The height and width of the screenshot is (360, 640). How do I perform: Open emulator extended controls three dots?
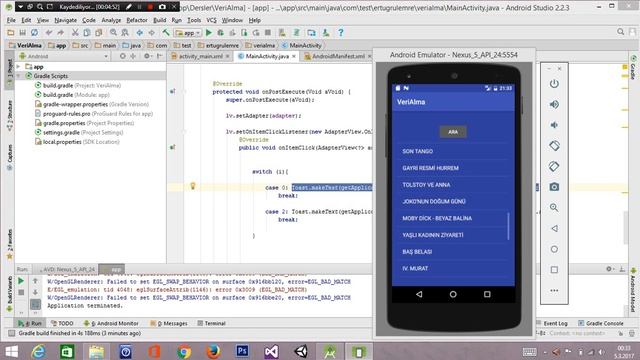pos(554,291)
